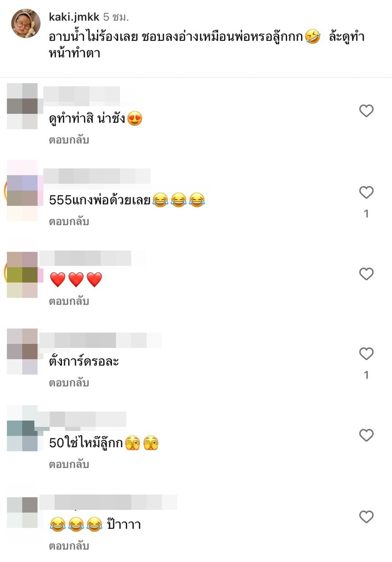
Task: Open avatar of the red hearts commenter
Action: pos(22,275)
